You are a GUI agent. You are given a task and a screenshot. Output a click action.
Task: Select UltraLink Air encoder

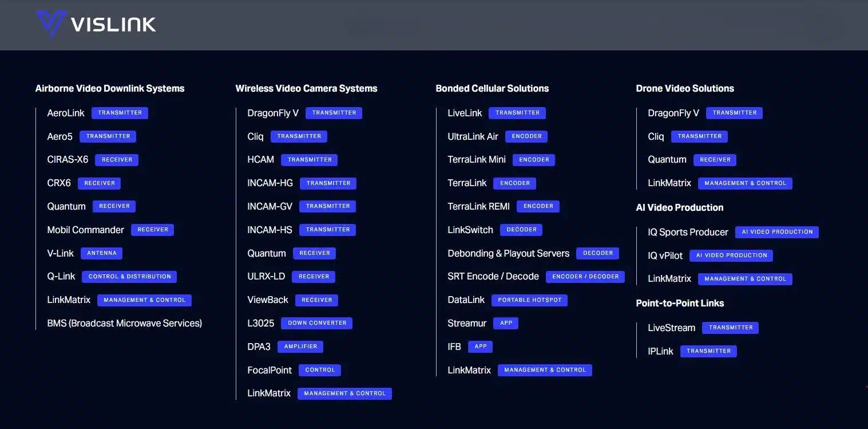[473, 136]
